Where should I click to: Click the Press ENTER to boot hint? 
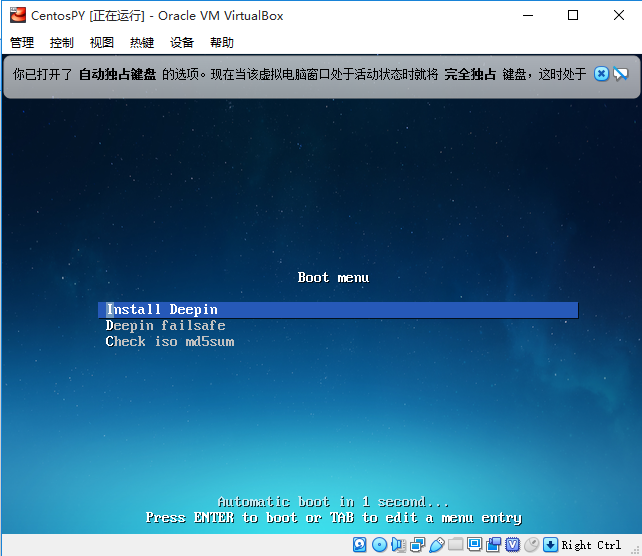coord(334,518)
